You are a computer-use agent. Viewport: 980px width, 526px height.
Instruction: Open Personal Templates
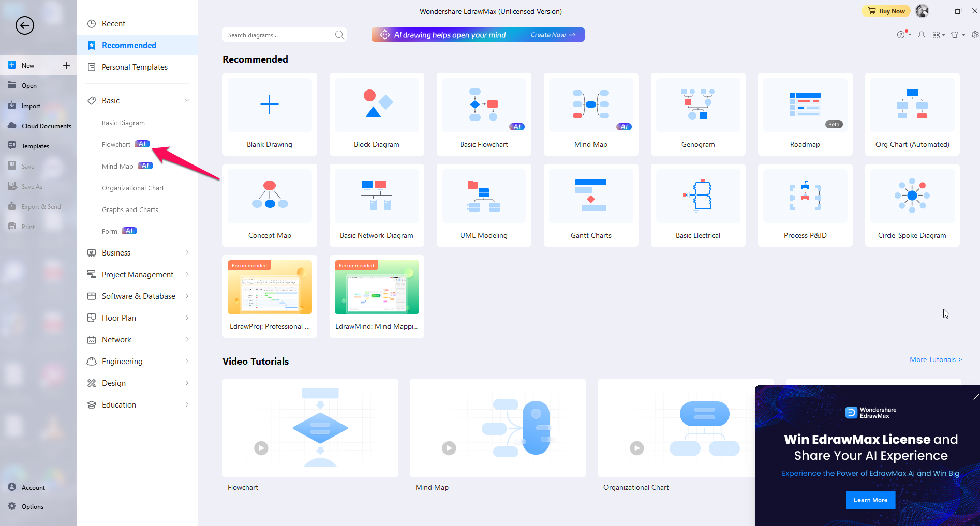(x=137, y=67)
